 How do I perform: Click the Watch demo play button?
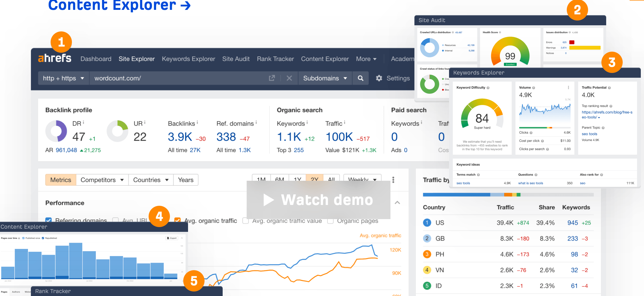click(x=318, y=200)
